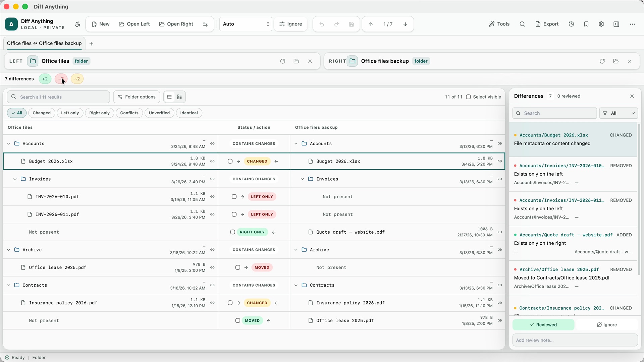Switch to tree view layout icon
The image size is (644, 362).
pyautogui.click(x=169, y=97)
